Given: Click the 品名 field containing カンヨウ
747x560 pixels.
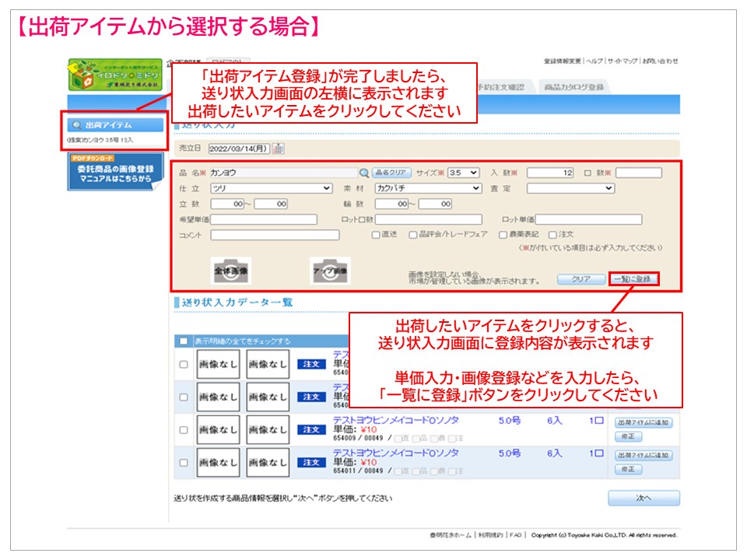Looking at the screenshot, I should coord(283,173).
